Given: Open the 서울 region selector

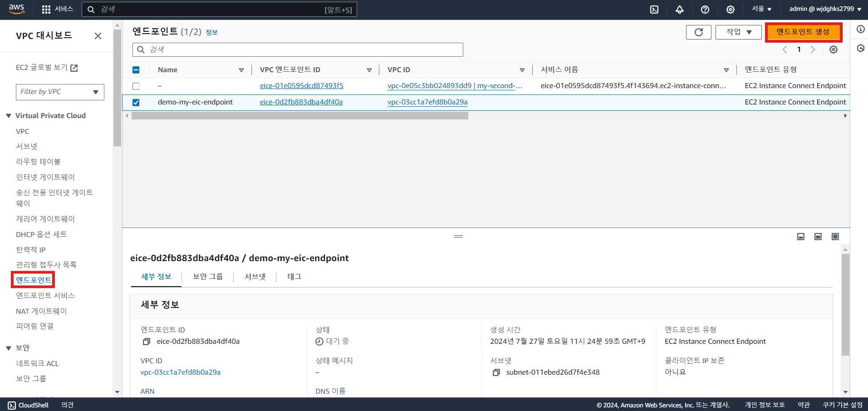Looking at the screenshot, I should pyautogui.click(x=762, y=9).
